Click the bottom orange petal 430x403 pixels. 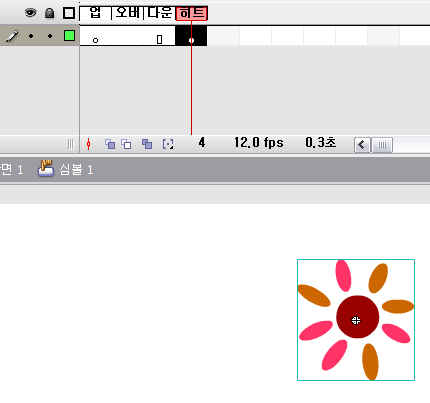click(x=370, y=362)
